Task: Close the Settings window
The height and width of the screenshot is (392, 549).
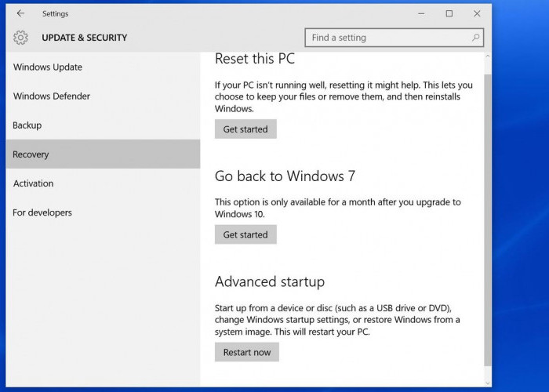Action: (477, 13)
